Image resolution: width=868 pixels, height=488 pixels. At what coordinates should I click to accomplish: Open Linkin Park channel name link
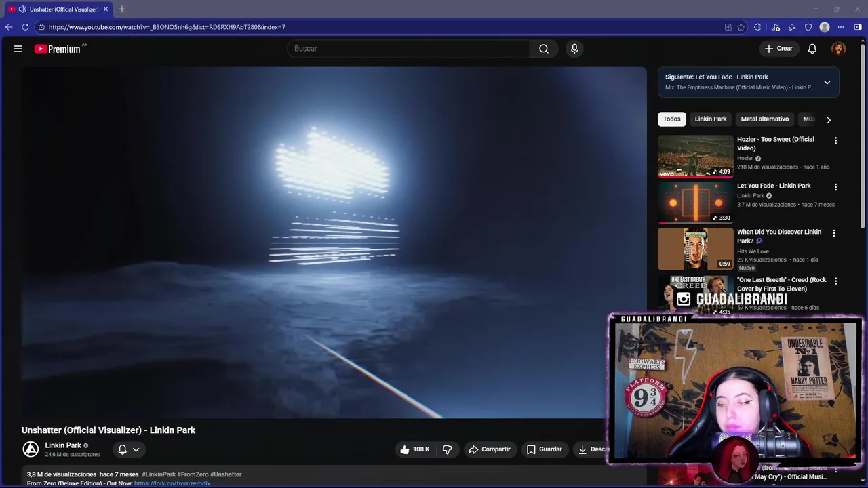tap(63, 445)
